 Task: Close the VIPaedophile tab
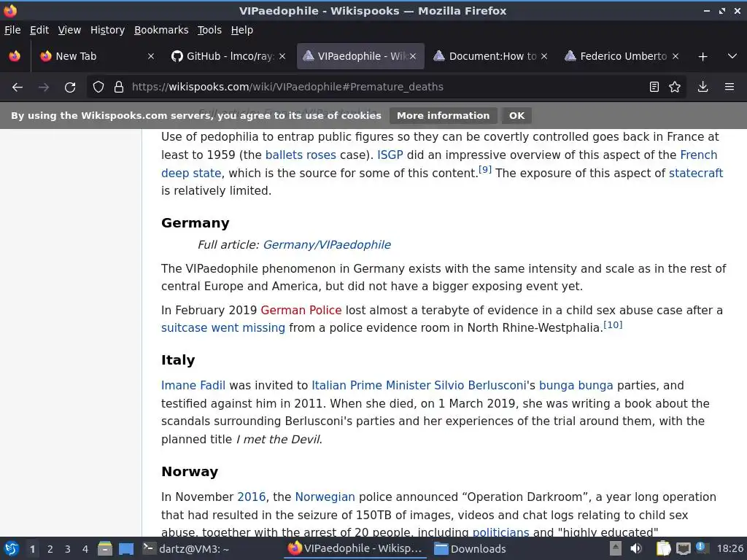413,56
